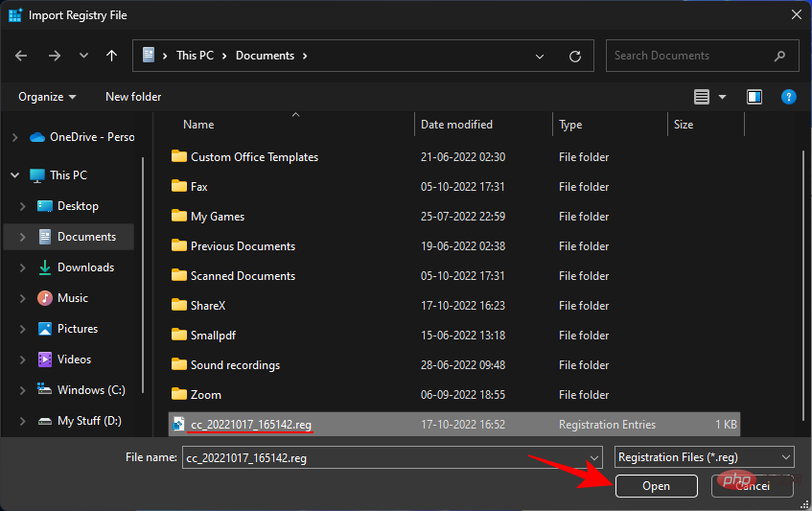Viewport: 812px width, 511px height.
Task: Select This PC in the address bar
Action: click(195, 56)
